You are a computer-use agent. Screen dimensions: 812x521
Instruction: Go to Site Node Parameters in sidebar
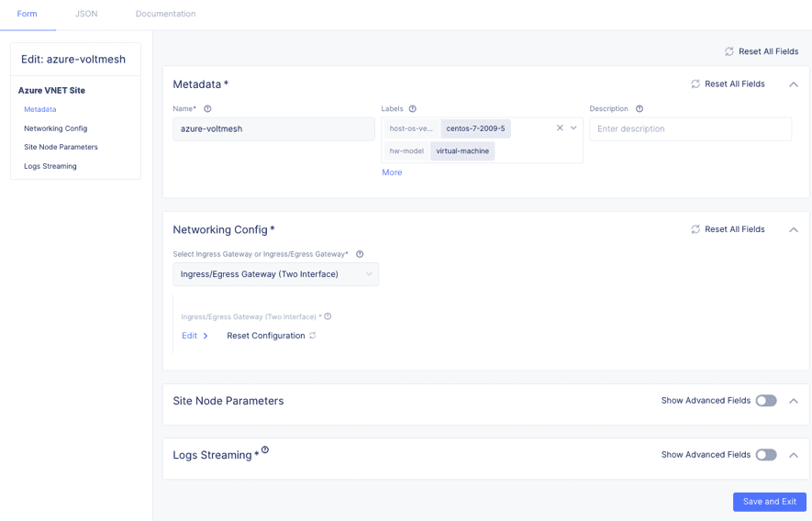[x=61, y=147]
